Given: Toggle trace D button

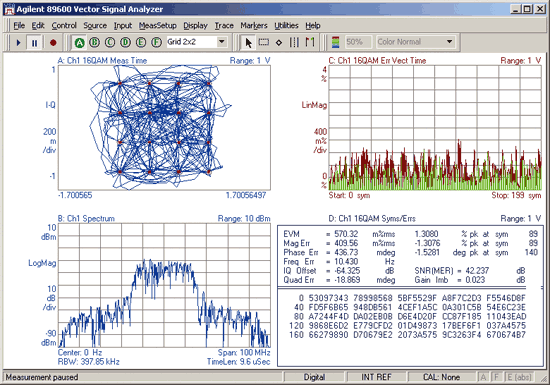Looking at the screenshot, I should point(125,42).
